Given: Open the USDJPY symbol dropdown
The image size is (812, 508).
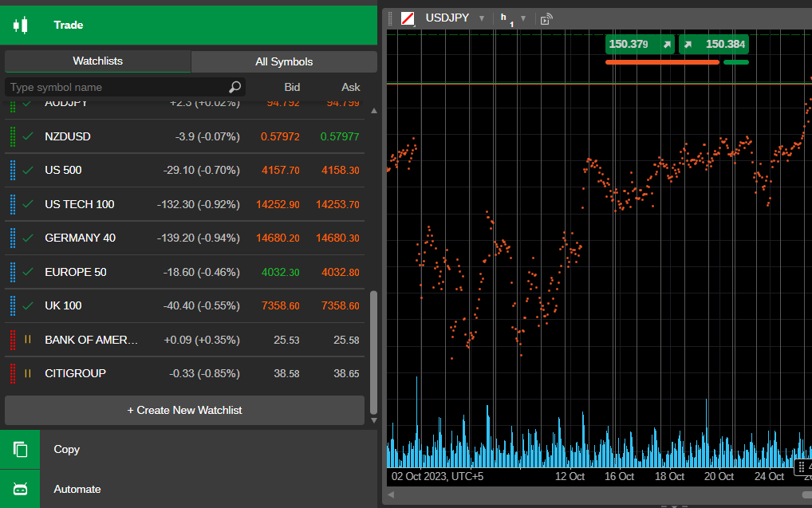Looking at the screenshot, I should pos(482,18).
